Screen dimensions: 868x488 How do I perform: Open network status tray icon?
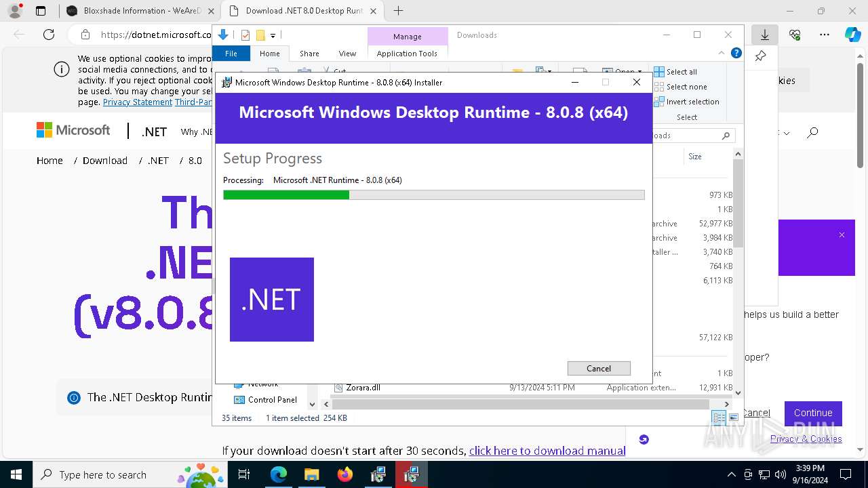[764, 474]
